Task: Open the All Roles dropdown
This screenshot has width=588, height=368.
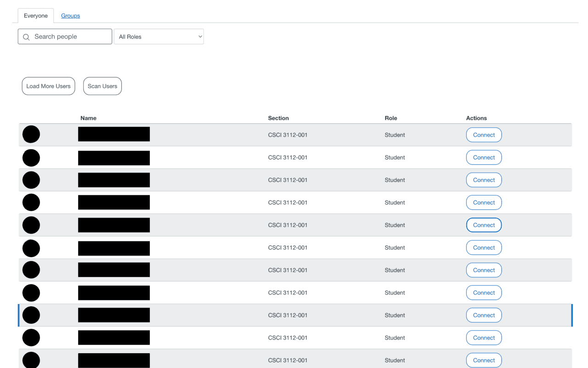Action: pos(158,37)
